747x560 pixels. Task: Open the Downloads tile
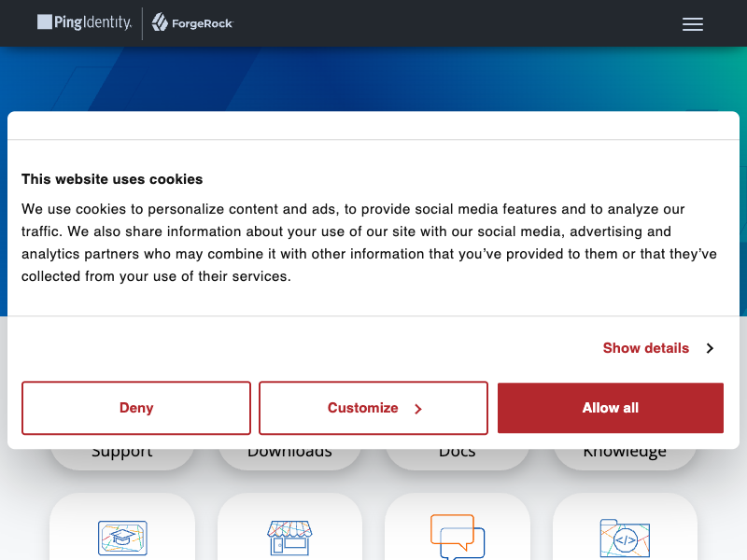pyautogui.click(x=289, y=458)
